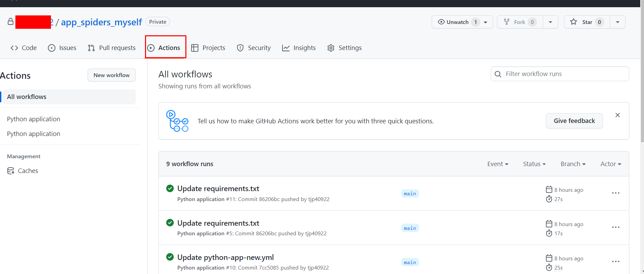Click the eye icon in Unwatch button
This screenshot has width=644, height=274.
(441, 22)
